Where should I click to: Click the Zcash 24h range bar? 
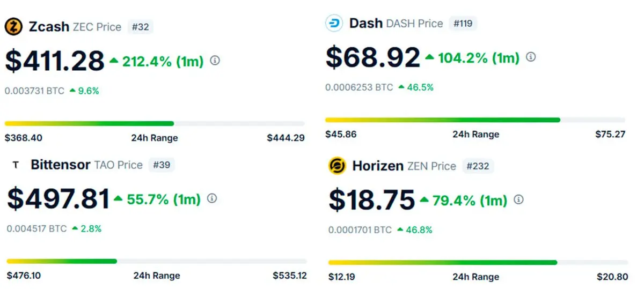(155, 123)
